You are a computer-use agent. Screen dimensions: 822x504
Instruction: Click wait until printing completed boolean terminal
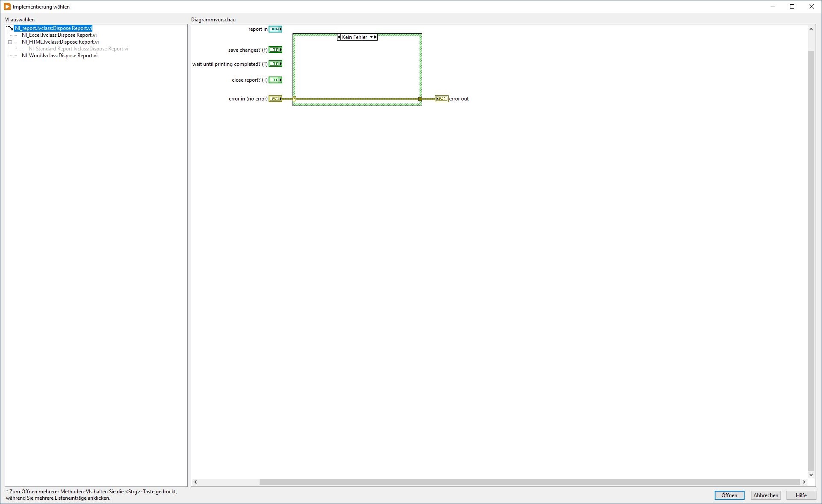(x=275, y=64)
